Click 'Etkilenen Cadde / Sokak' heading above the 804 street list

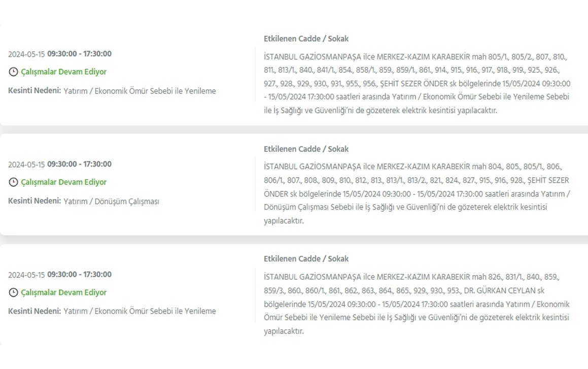[x=306, y=149]
